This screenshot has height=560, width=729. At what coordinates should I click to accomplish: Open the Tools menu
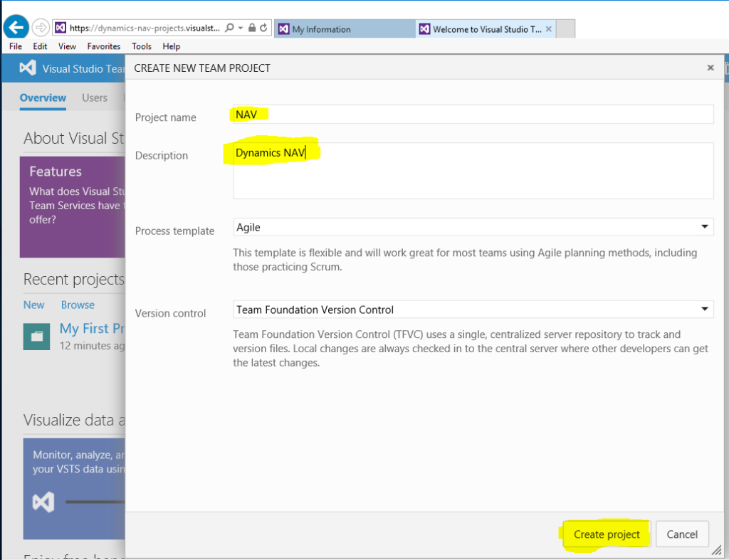tap(141, 46)
